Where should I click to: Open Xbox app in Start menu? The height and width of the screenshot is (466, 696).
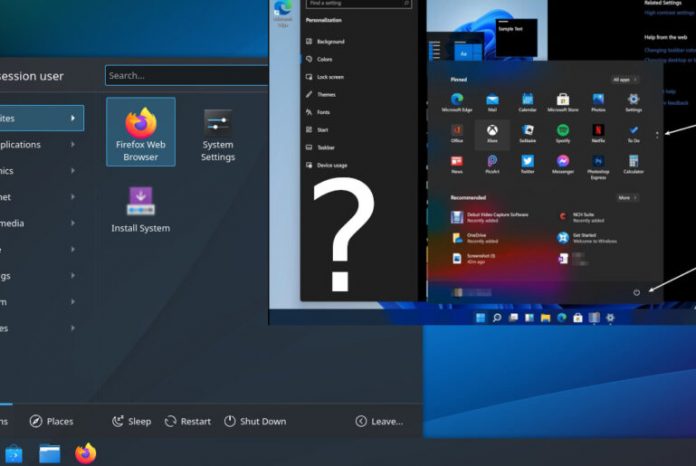coord(492,131)
